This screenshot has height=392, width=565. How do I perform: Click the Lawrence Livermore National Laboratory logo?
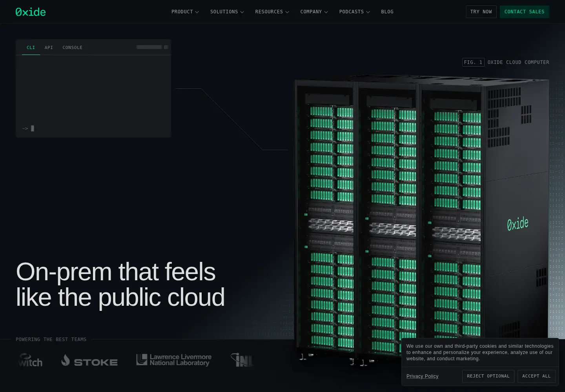tap(174, 360)
